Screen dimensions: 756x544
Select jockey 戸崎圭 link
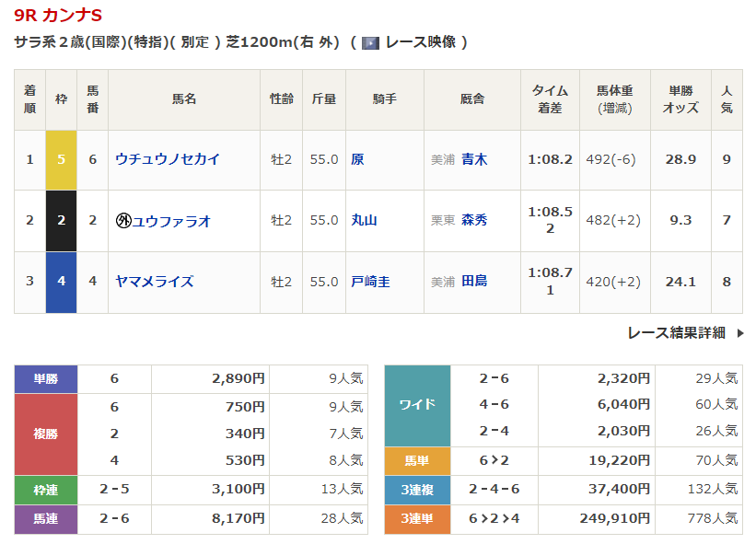pos(370,282)
